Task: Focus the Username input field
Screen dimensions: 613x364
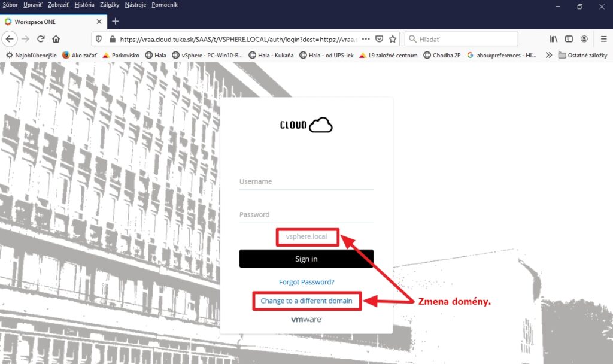Action: pos(306,182)
